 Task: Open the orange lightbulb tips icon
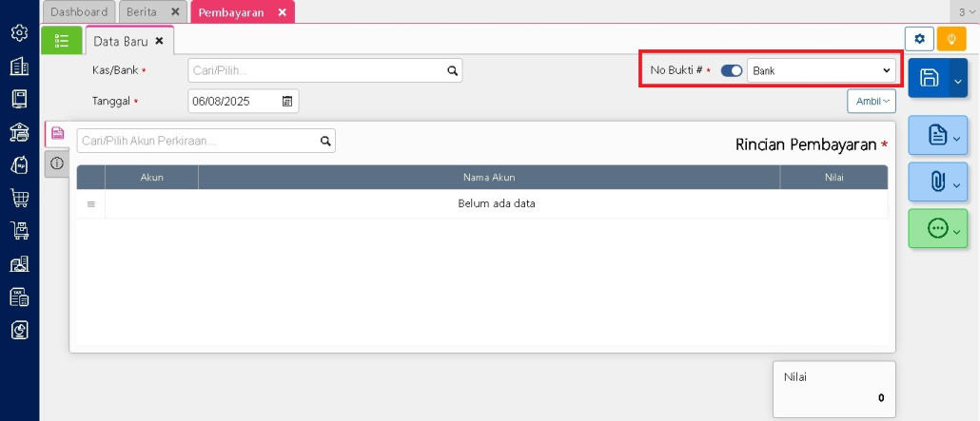pos(950,39)
